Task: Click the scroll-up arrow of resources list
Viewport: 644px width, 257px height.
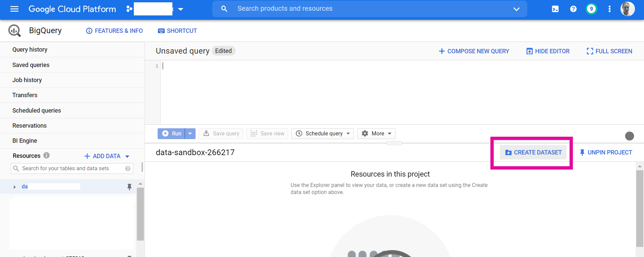Action: (x=140, y=184)
